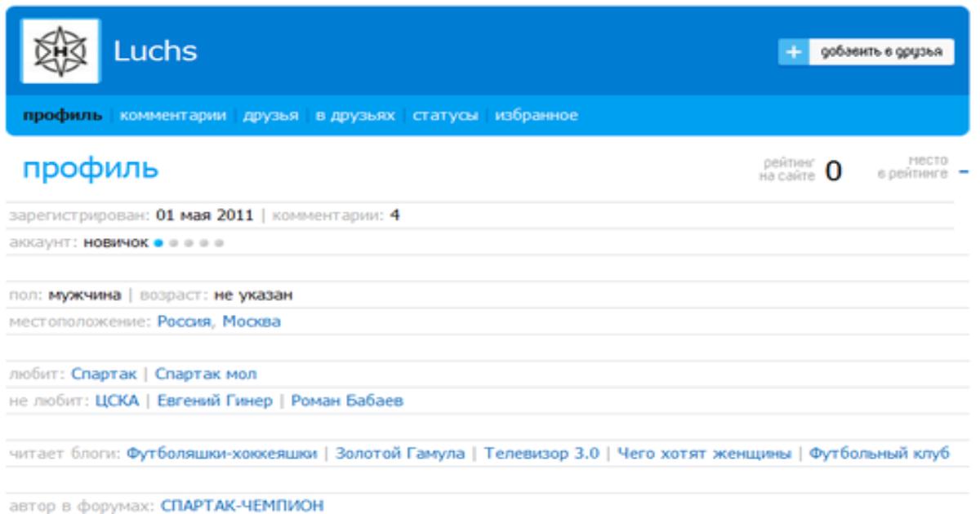Open the 'ЦСКА' disliked team link

117,401
